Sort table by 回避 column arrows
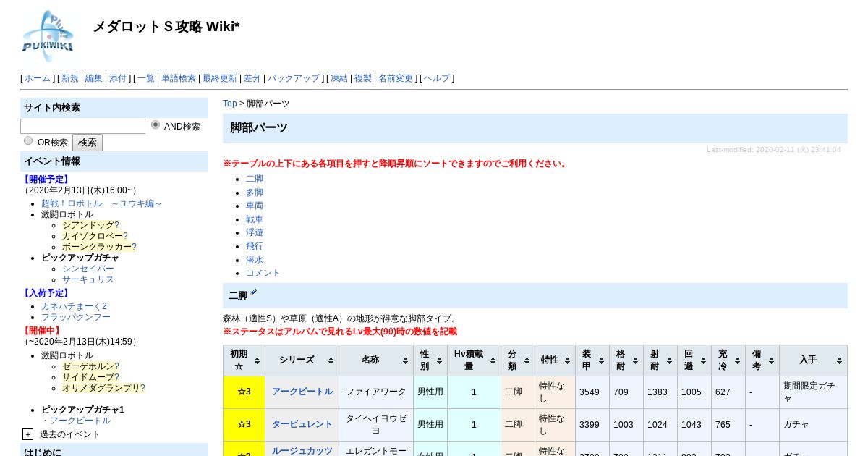The image size is (868, 456). coord(703,360)
